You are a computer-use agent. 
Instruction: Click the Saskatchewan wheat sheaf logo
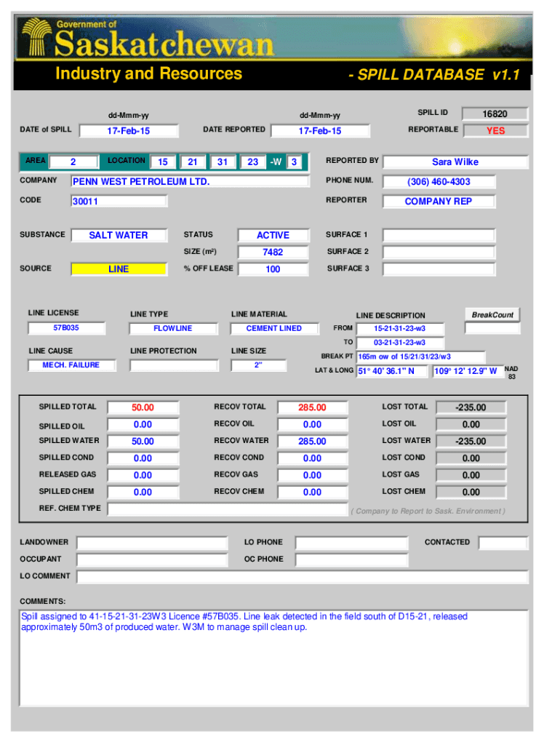(35, 38)
